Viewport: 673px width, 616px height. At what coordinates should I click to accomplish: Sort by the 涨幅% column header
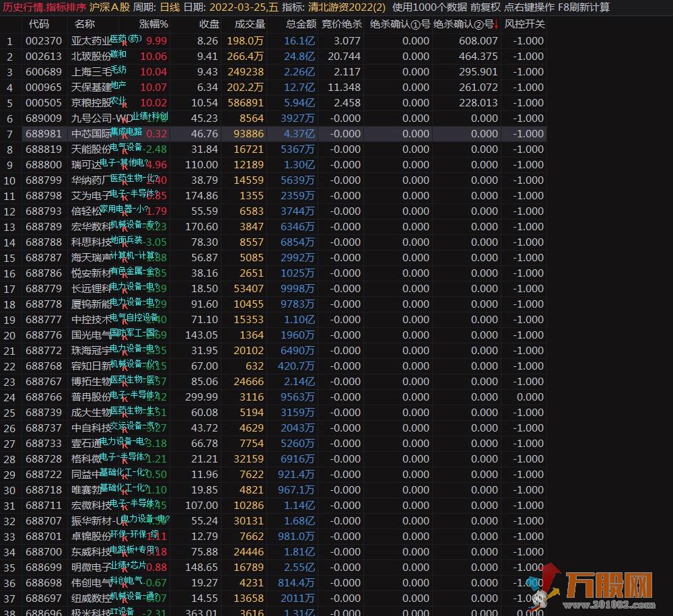coord(153,24)
